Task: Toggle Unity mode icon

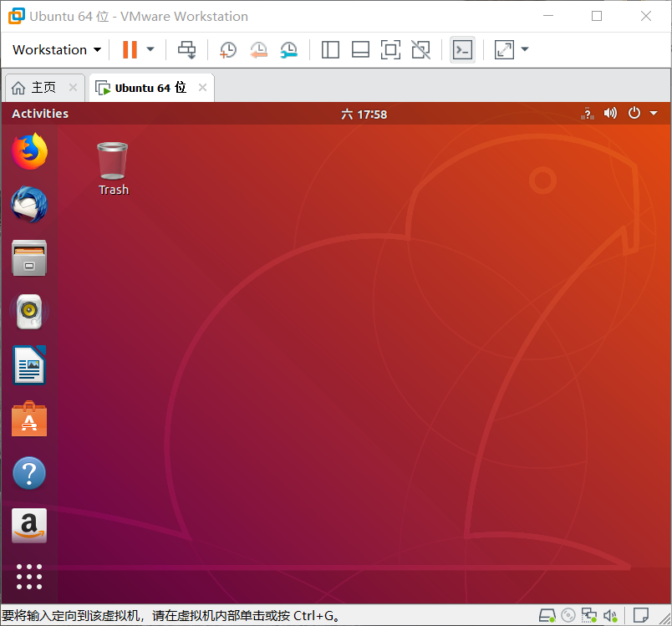Action: pos(421,49)
